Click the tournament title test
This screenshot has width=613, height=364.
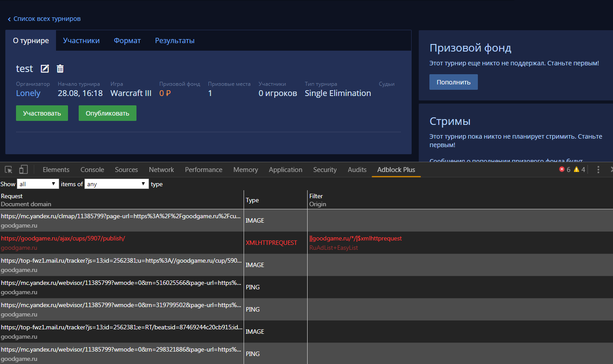point(24,68)
